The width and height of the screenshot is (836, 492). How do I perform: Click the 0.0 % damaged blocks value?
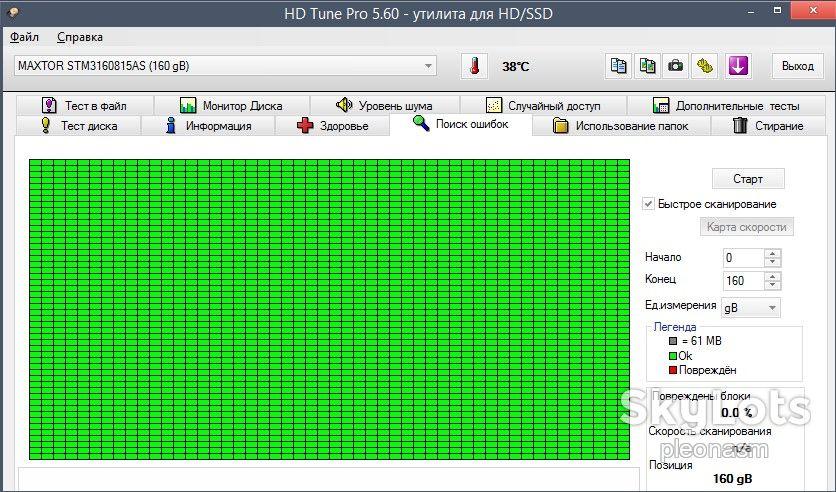pyautogui.click(x=736, y=413)
